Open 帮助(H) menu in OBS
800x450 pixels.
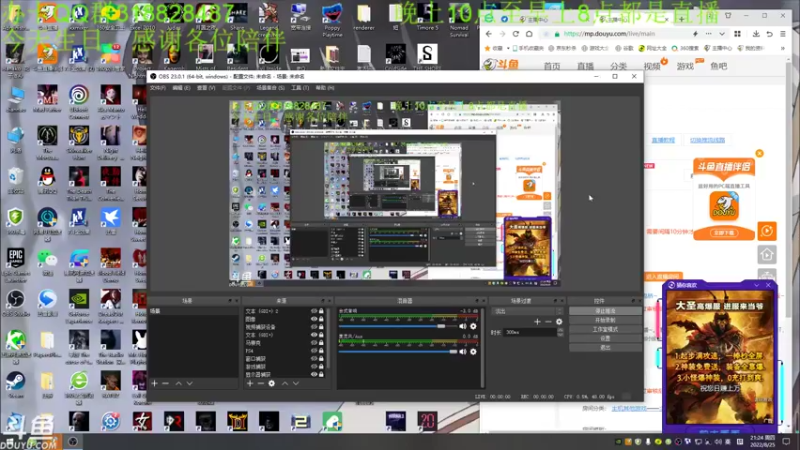(x=324, y=88)
